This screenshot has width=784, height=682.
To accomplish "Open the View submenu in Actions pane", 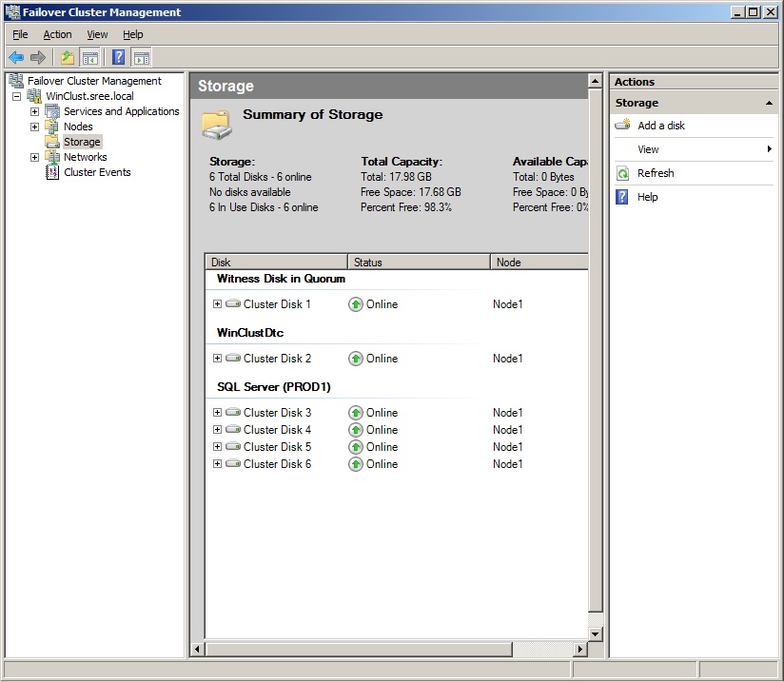I will [648, 149].
